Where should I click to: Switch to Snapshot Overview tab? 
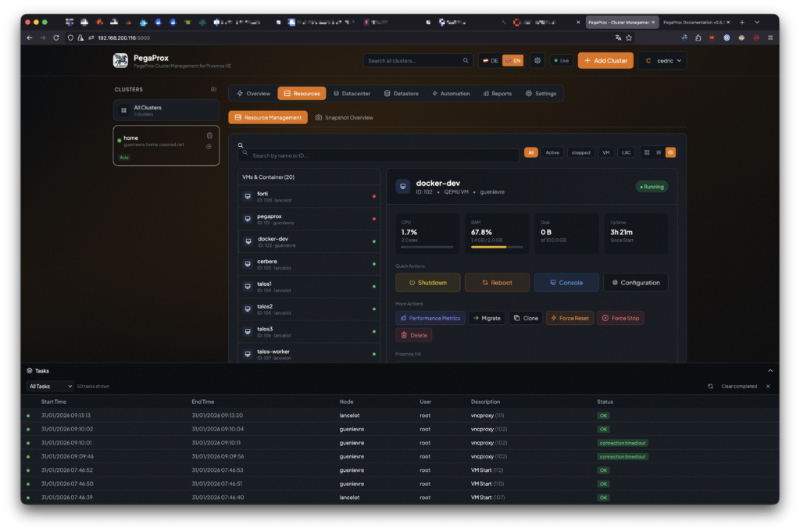click(344, 117)
